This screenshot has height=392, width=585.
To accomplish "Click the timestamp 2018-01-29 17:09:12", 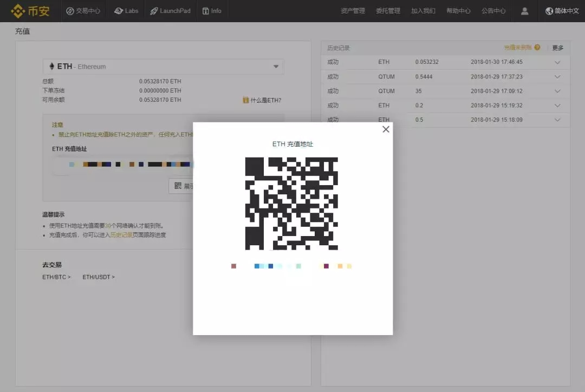I will (497, 91).
